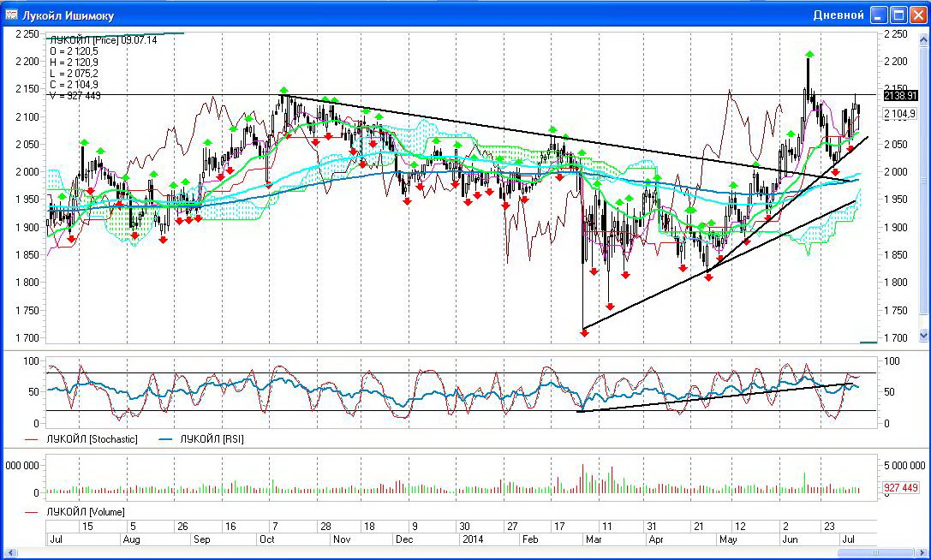Click the L = 2 075,2 low value
The width and height of the screenshot is (931, 560).
[x=74, y=74]
